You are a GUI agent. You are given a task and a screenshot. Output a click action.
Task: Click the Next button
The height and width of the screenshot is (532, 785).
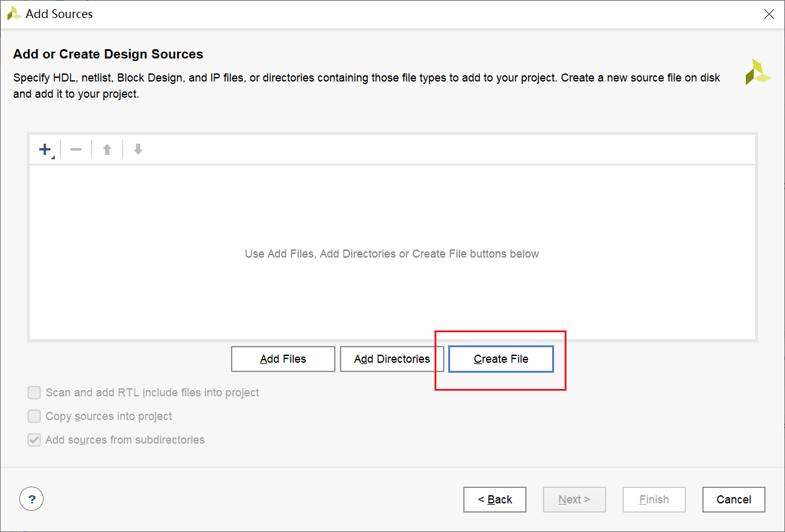(575, 500)
